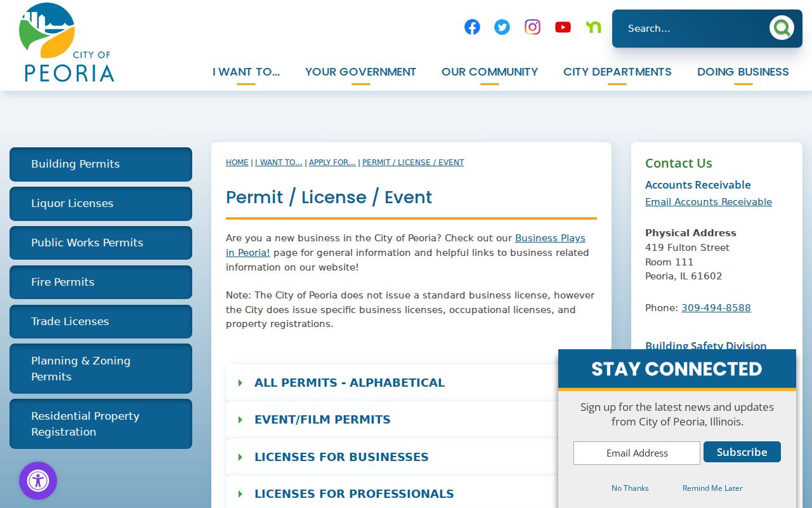The image size is (812, 508).
Task: Go to Public Works Permits page
Action: (101, 243)
